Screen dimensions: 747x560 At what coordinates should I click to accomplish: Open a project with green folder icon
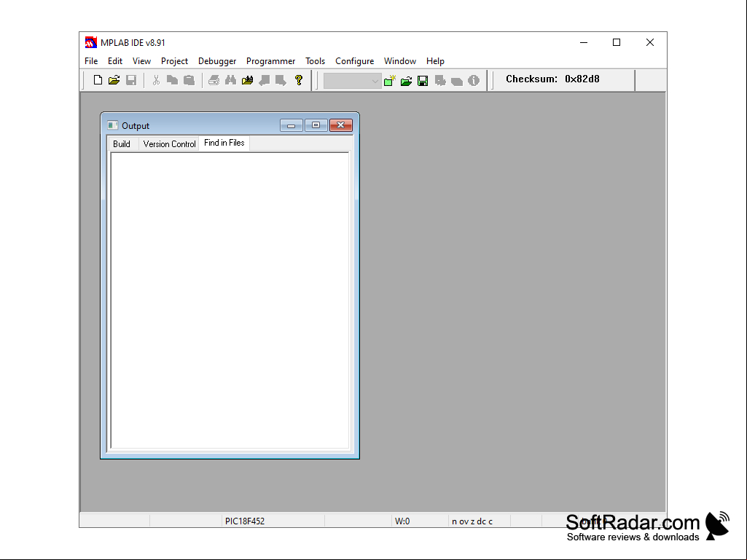[407, 81]
